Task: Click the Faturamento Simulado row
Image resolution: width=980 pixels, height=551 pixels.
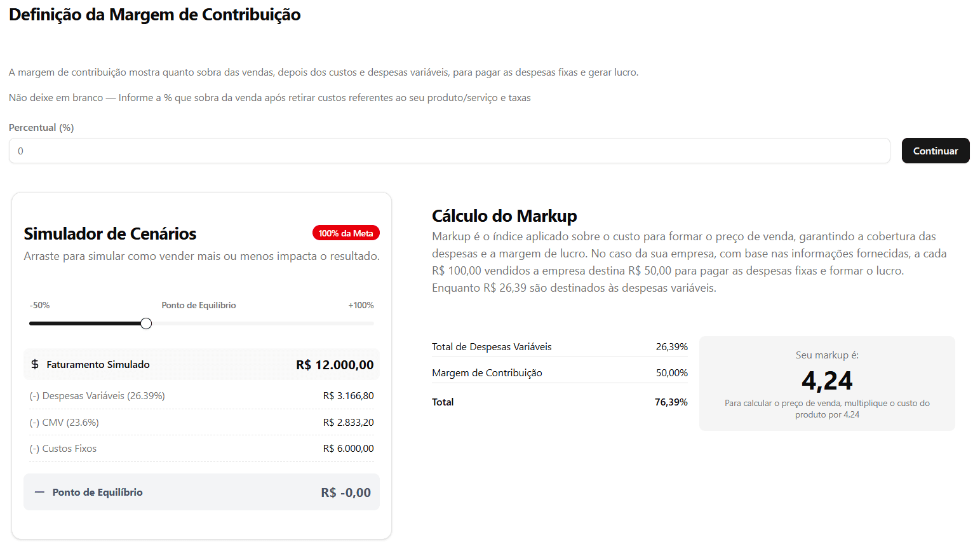Action: pos(201,364)
